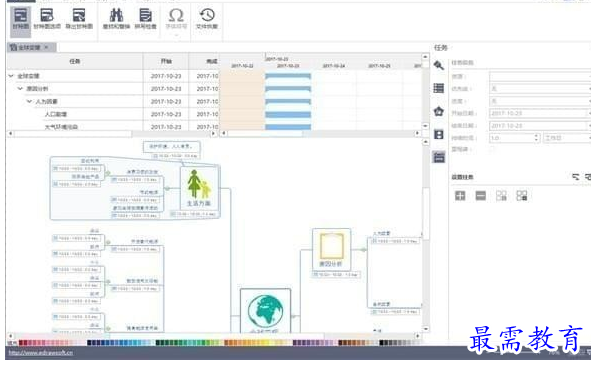
Task: Click Gantt chart horizontal scrollbar right arrow
Action: coord(417,133)
